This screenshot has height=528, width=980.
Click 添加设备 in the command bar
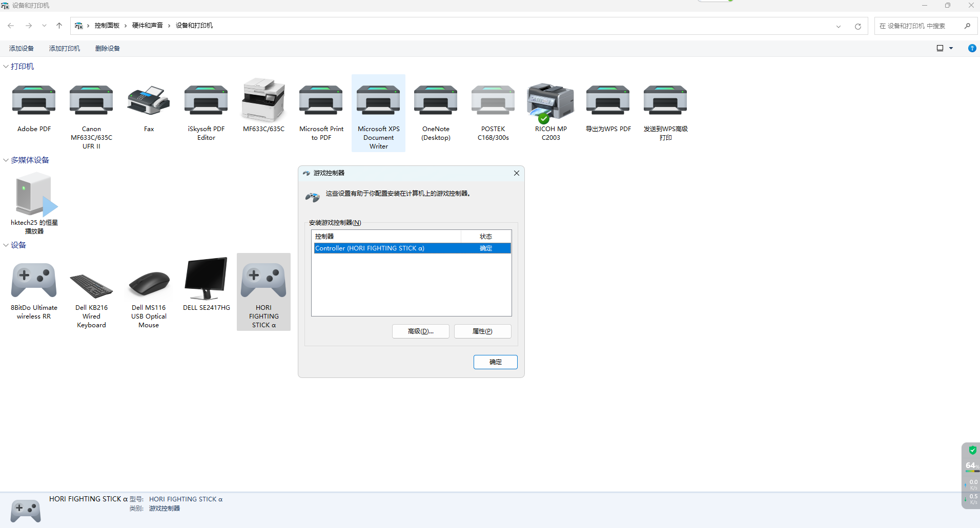[22, 48]
